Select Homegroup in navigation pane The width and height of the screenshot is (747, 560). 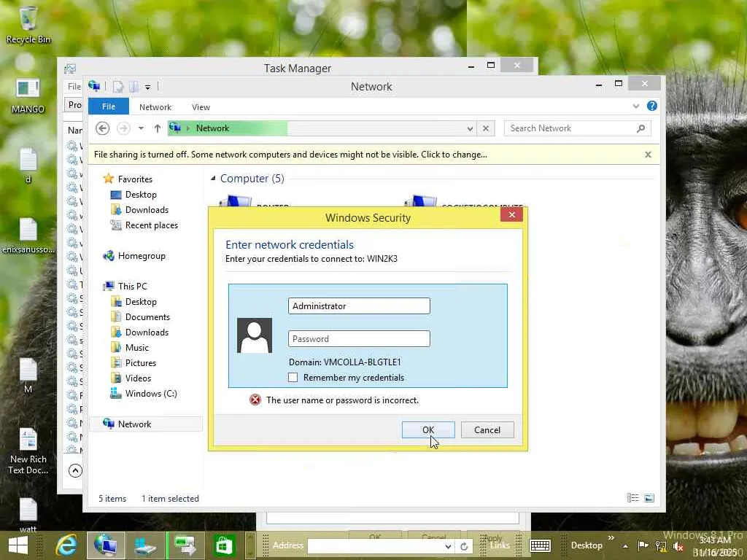click(142, 256)
